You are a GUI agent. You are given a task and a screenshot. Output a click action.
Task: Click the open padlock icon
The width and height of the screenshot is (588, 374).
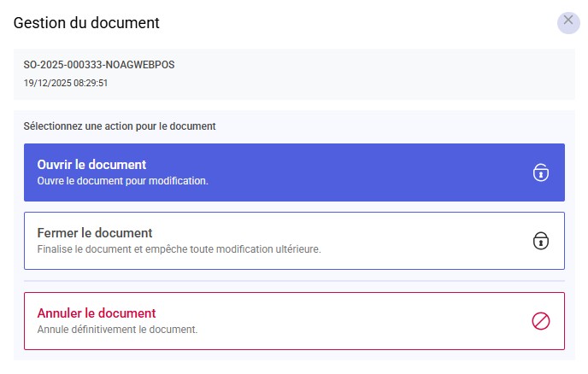pyautogui.click(x=540, y=172)
